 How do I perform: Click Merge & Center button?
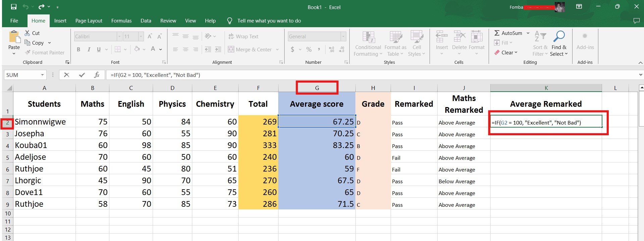click(250, 49)
